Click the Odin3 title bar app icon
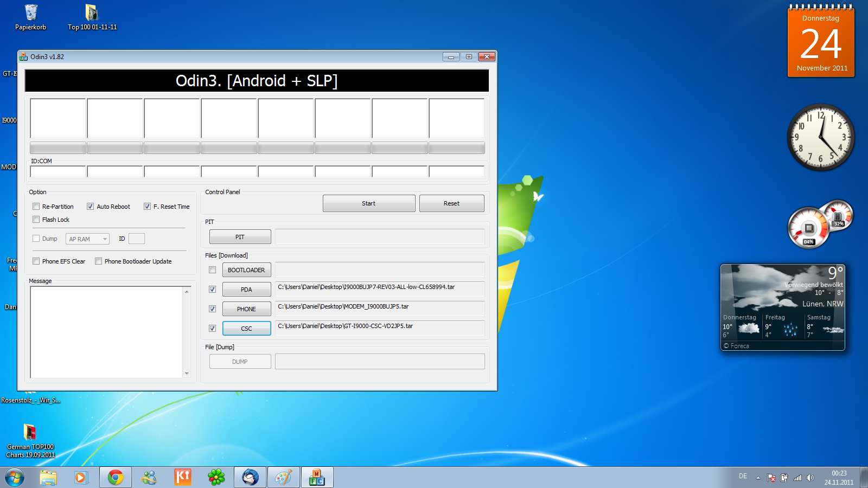 click(x=23, y=56)
